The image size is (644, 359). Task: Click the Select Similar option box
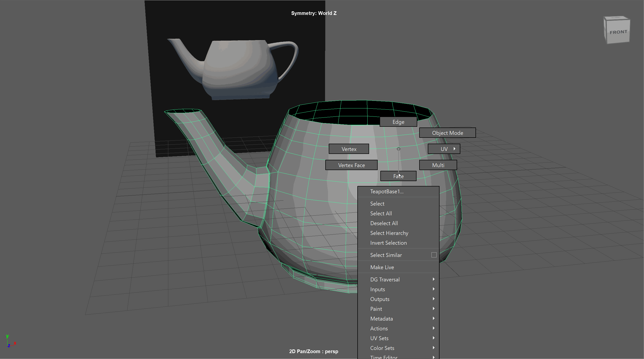click(434, 255)
